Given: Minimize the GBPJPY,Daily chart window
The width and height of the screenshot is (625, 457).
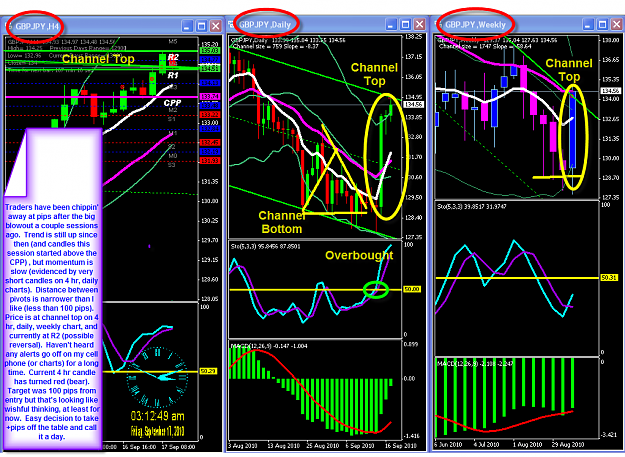Looking at the screenshot, I should (x=391, y=25).
